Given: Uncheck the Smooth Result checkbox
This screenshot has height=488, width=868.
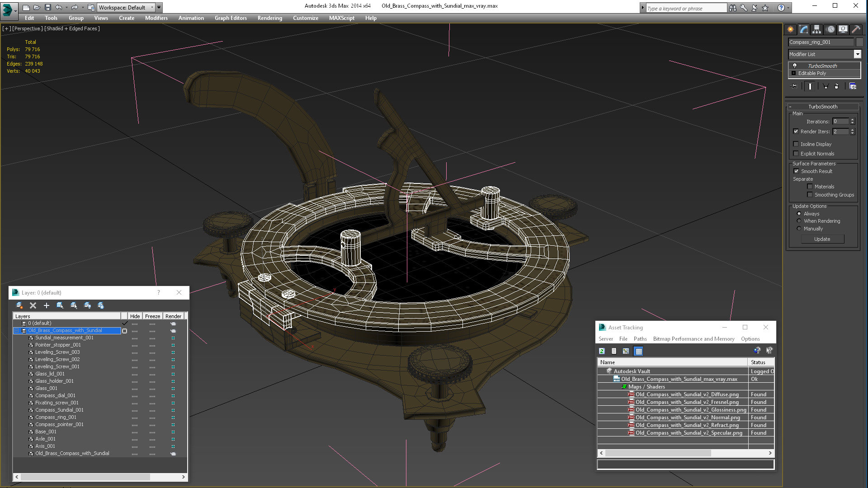Looking at the screenshot, I should click(x=797, y=171).
